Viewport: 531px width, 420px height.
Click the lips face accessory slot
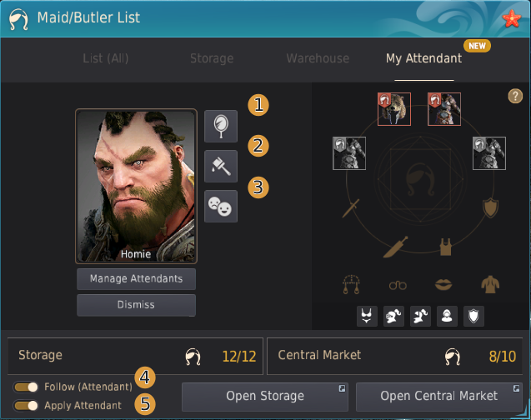pos(443,285)
